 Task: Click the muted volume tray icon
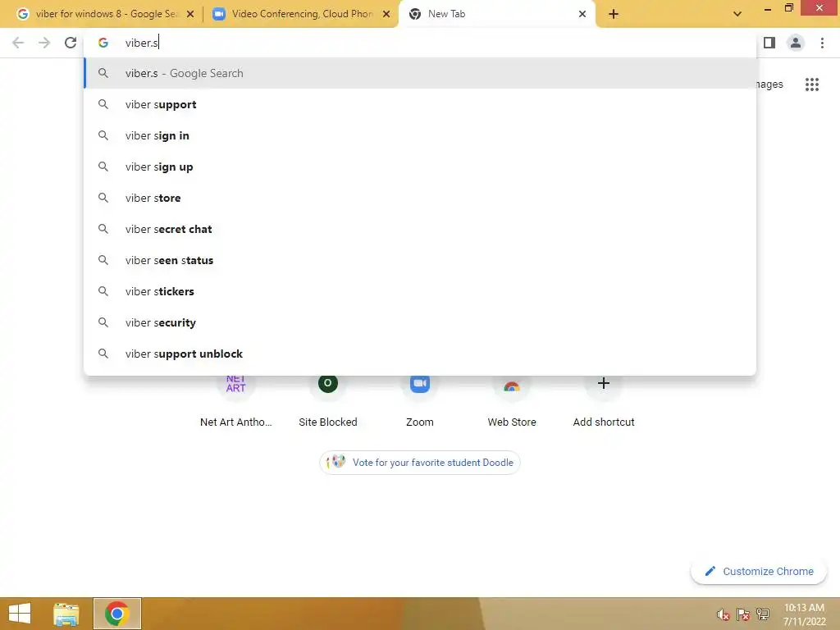tap(723, 614)
